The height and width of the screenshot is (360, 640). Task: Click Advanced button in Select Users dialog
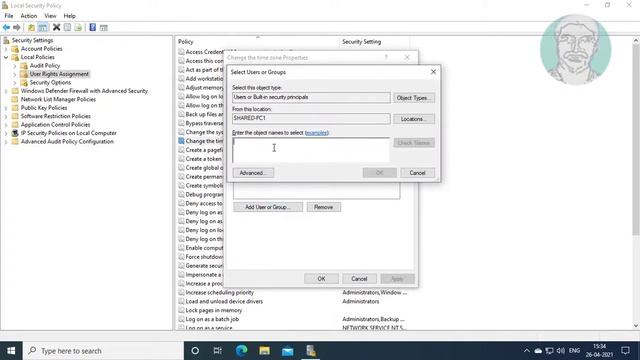tap(253, 173)
